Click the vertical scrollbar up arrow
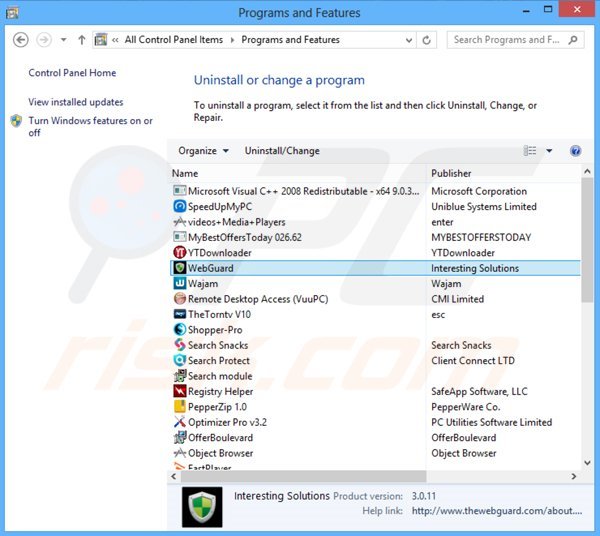 [587, 172]
